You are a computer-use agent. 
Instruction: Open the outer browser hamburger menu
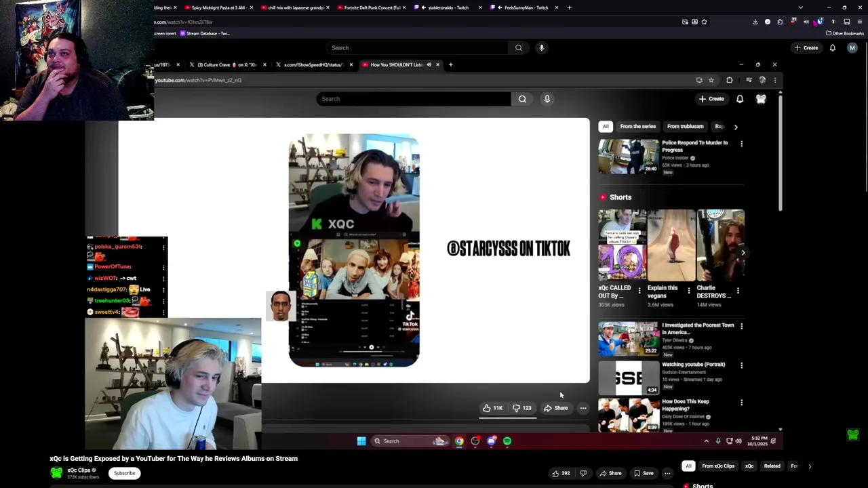(860, 22)
